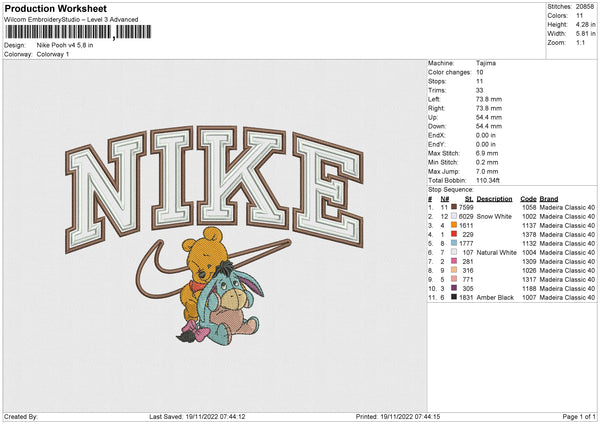Click the Up value 54.4 mm
This screenshot has width=600, height=424.
(489, 117)
